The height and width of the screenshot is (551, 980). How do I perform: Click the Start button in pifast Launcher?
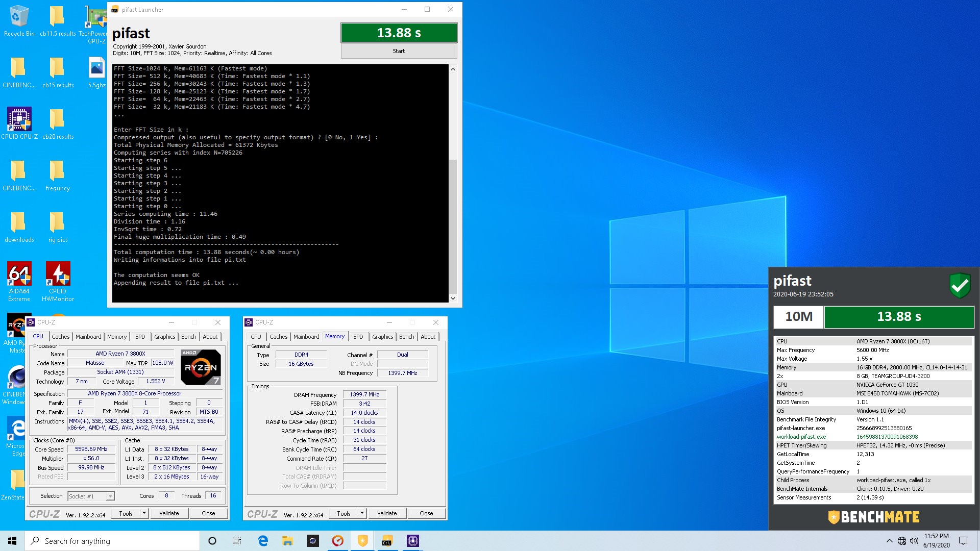[399, 51]
